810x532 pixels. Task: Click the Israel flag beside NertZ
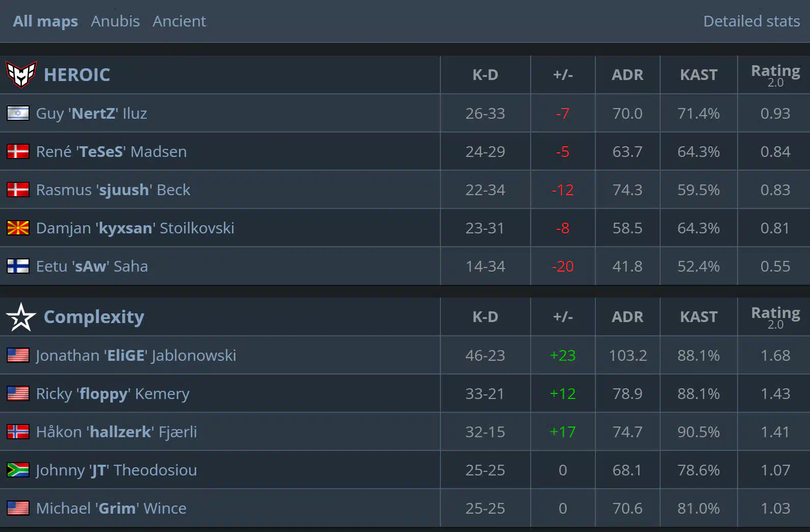click(x=18, y=113)
